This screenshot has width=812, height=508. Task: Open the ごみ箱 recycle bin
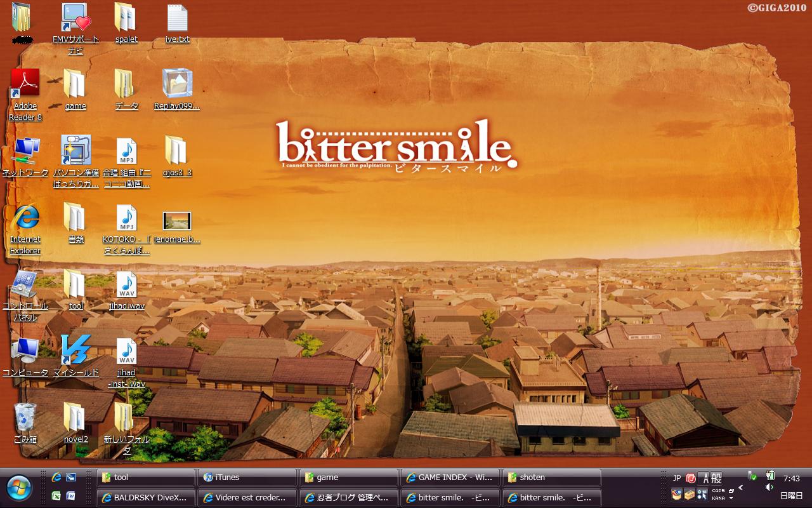pyautogui.click(x=25, y=423)
